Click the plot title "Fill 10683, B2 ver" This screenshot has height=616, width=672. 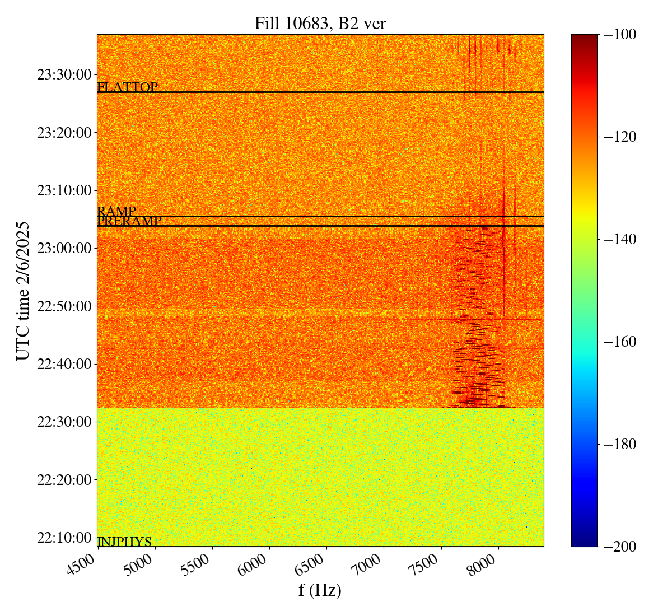point(320,23)
